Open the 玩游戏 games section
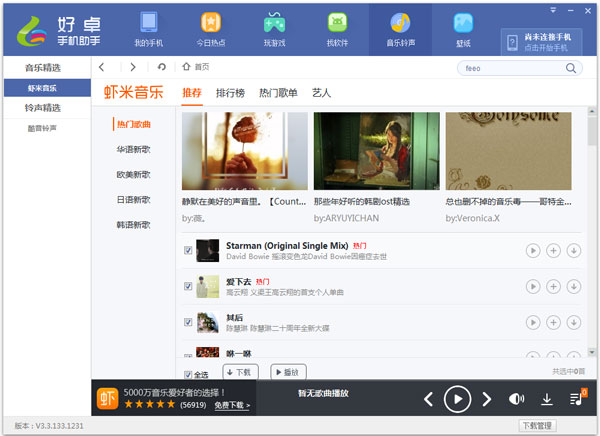This screenshot has height=436, width=600. click(274, 30)
